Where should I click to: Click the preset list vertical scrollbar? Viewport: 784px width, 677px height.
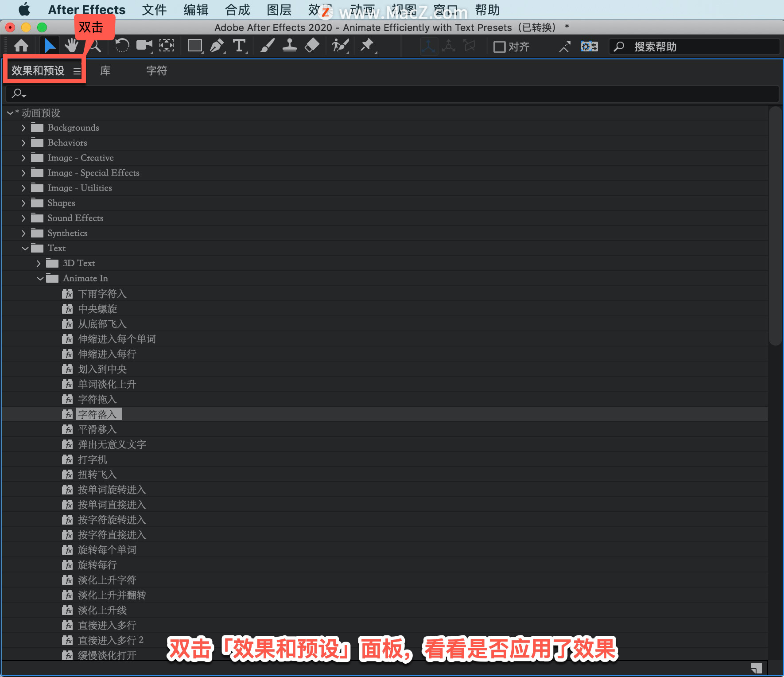point(776,226)
